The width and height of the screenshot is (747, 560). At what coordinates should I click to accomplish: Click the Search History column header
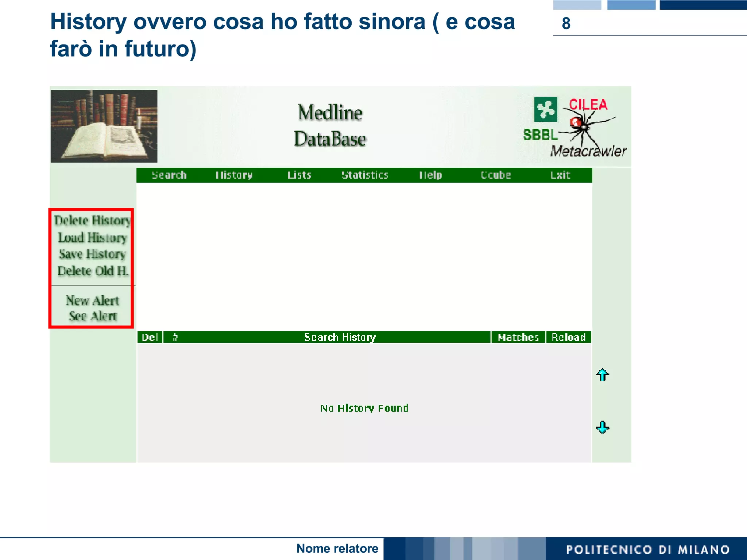(x=340, y=337)
